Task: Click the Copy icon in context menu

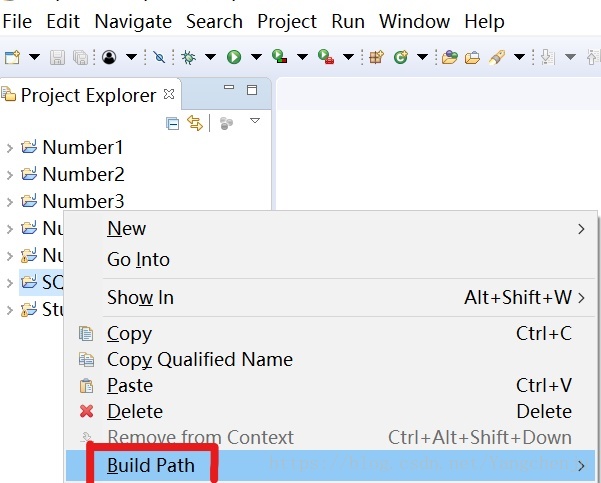Action: [x=86, y=333]
